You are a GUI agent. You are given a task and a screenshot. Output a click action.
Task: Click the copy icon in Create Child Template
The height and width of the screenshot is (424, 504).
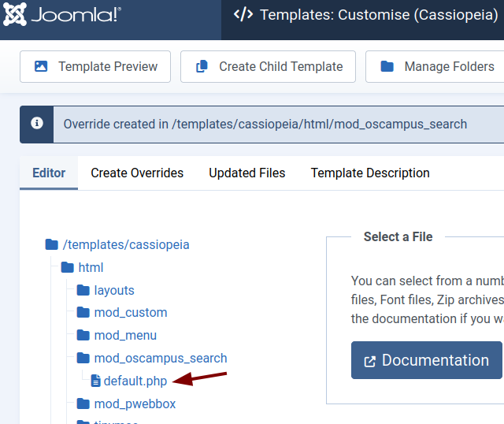[202, 66]
